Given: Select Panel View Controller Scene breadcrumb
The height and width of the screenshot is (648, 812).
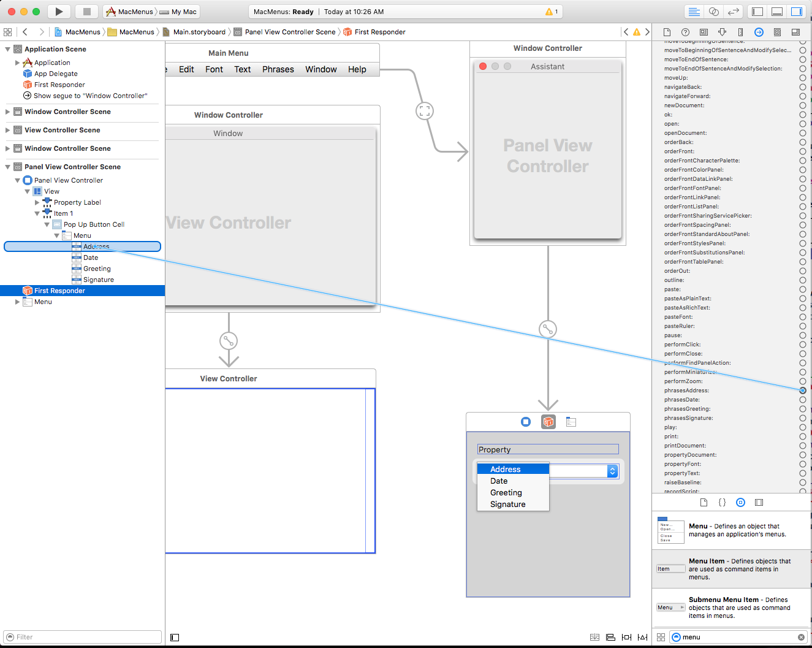Looking at the screenshot, I should click(285, 32).
